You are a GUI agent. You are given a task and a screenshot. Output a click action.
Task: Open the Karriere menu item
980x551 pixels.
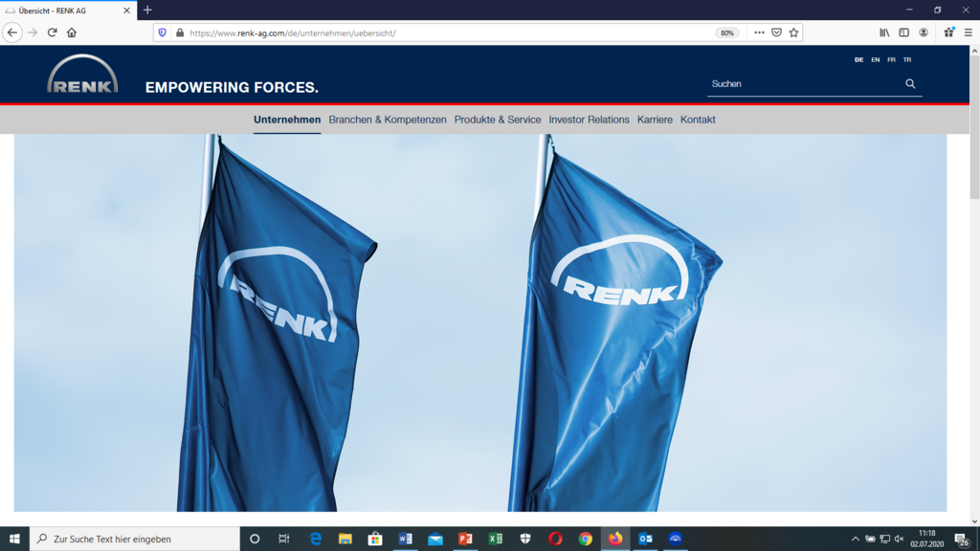[x=655, y=120]
